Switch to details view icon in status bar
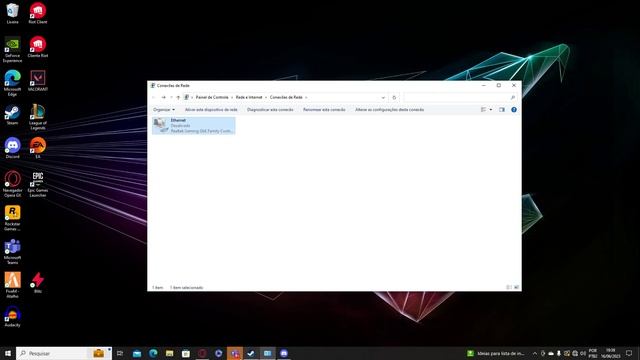The width and height of the screenshot is (640, 360). click(x=509, y=287)
